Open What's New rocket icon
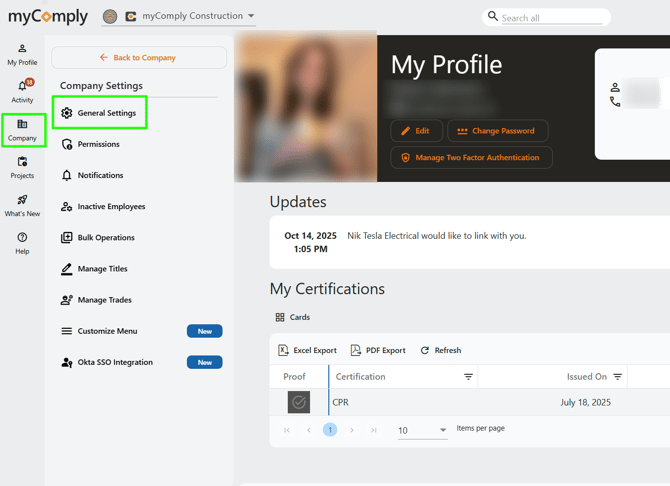Viewport: 670px width, 486px height. click(22, 200)
